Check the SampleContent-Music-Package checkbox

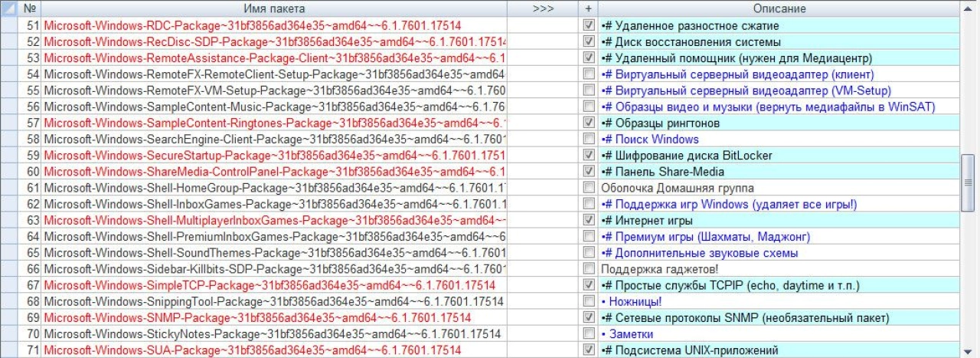click(x=588, y=107)
